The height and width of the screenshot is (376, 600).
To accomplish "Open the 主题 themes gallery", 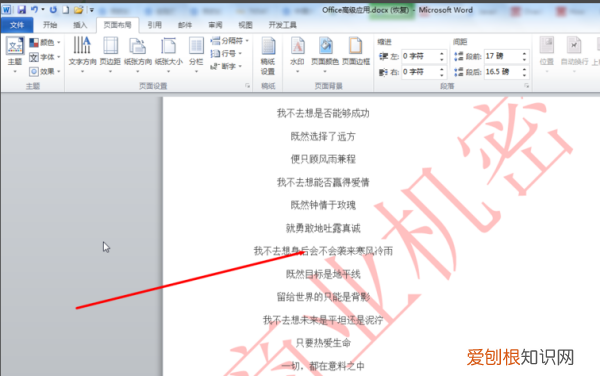I will 15,55.
